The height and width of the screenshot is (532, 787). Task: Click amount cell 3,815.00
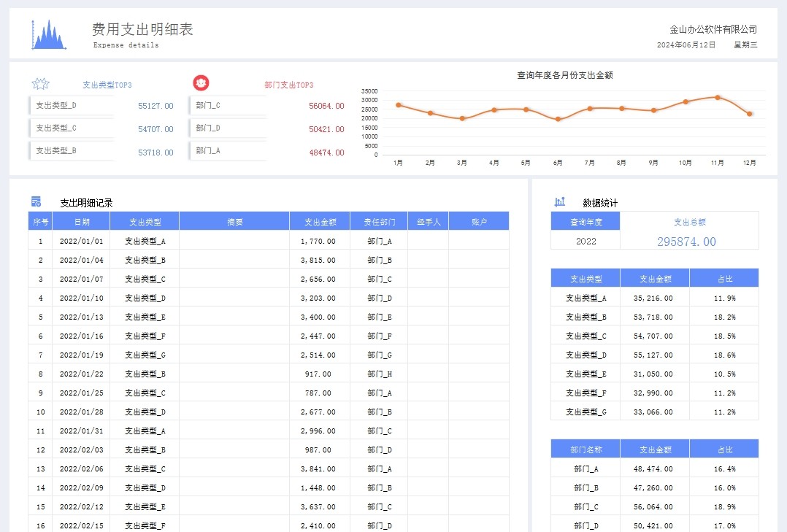(x=320, y=260)
